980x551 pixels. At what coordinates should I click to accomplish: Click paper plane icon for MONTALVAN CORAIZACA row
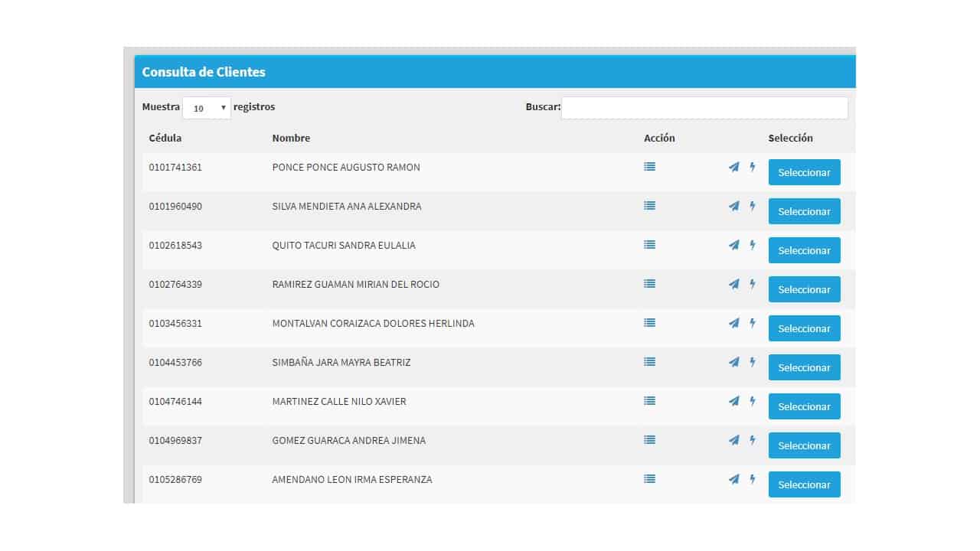tap(733, 323)
